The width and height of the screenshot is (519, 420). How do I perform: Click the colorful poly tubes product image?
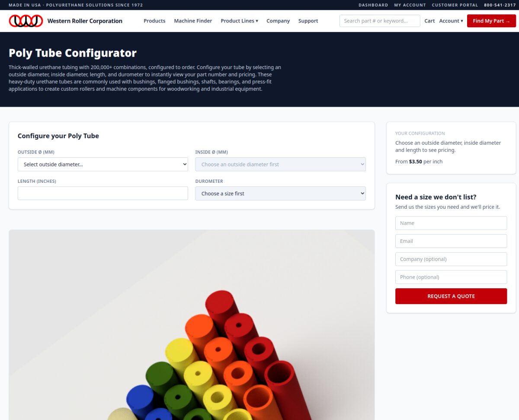[x=192, y=325]
